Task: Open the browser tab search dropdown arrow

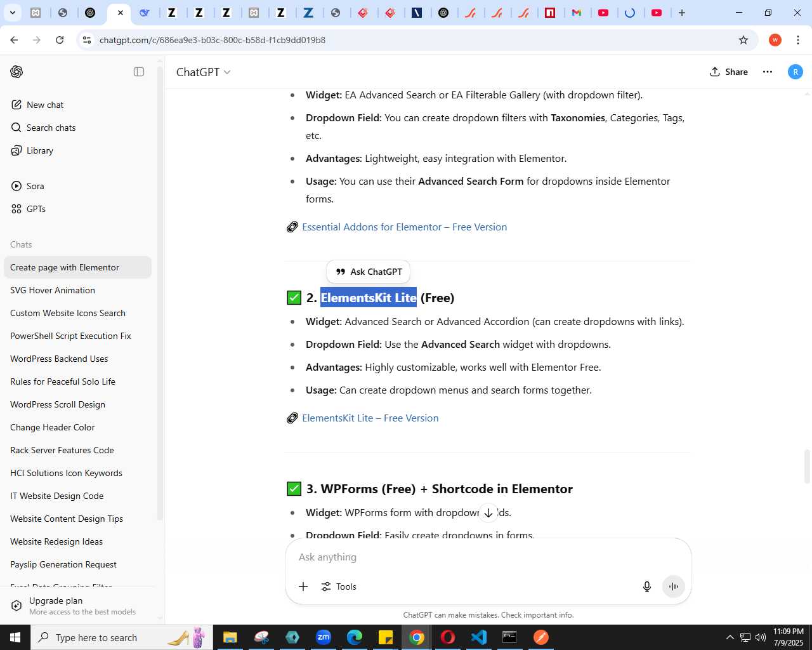Action: click(12, 13)
